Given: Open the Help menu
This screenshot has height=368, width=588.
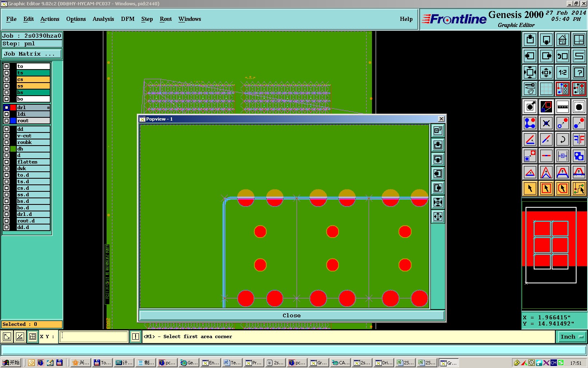Looking at the screenshot, I should (x=406, y=19).
